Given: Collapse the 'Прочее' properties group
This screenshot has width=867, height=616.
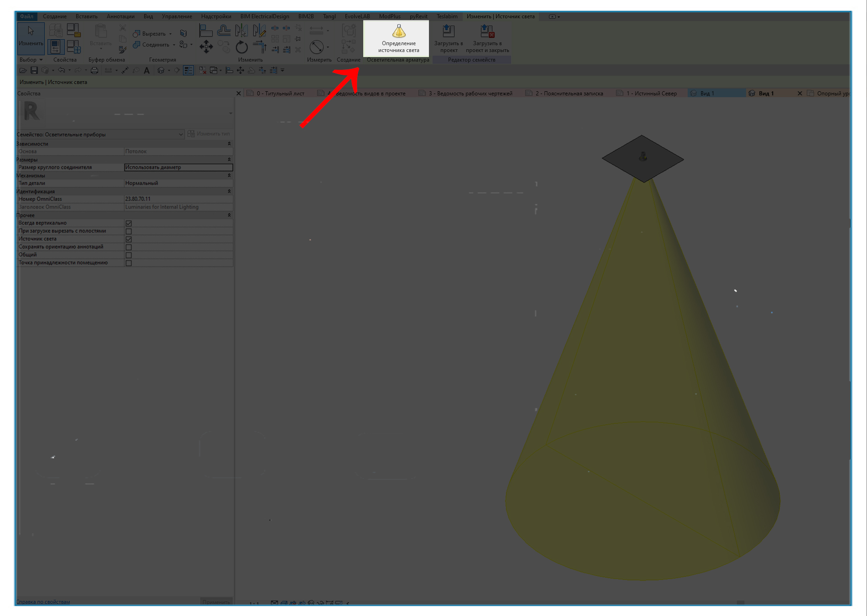Looking at the screenshot, I should [x=229, y=215].
